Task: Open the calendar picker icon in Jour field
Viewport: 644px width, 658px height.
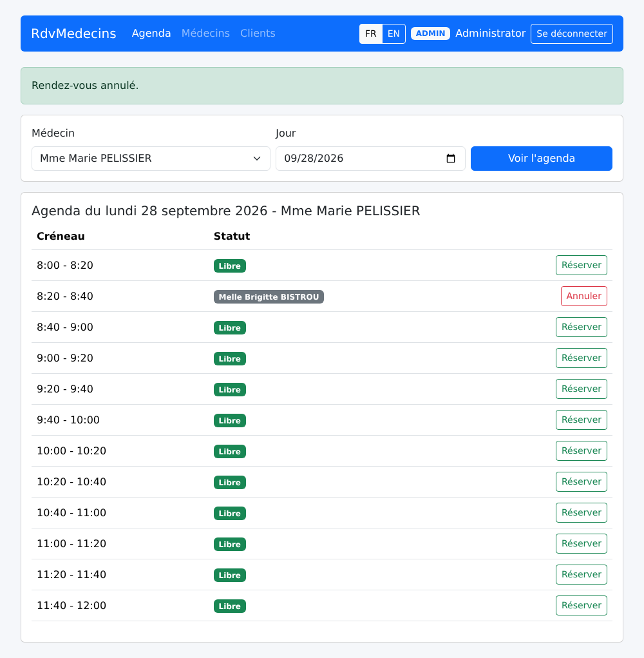Action: pyautogui.click(x=451, y=159)
